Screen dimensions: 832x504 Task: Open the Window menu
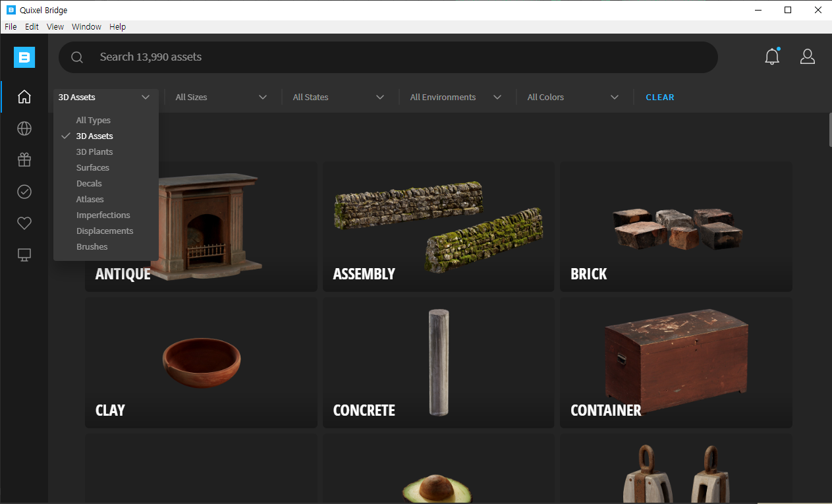pyautogui.click(x=86, y=27)
